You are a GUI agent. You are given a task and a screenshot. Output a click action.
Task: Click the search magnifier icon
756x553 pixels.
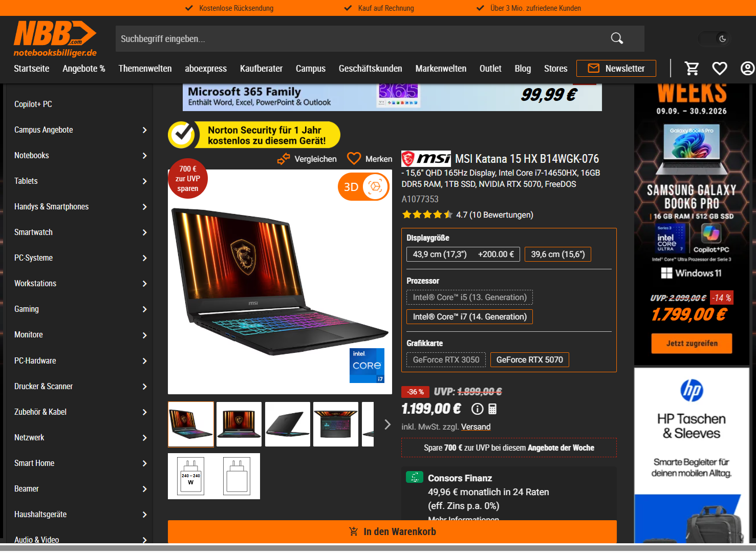(617, 38)
